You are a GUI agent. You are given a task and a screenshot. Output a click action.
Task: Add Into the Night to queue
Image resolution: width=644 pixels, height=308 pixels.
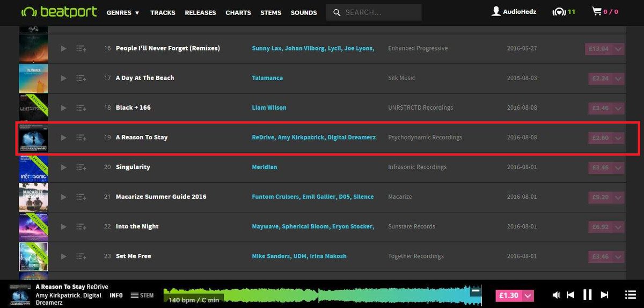pyautogui.click(x=81, y=226)
